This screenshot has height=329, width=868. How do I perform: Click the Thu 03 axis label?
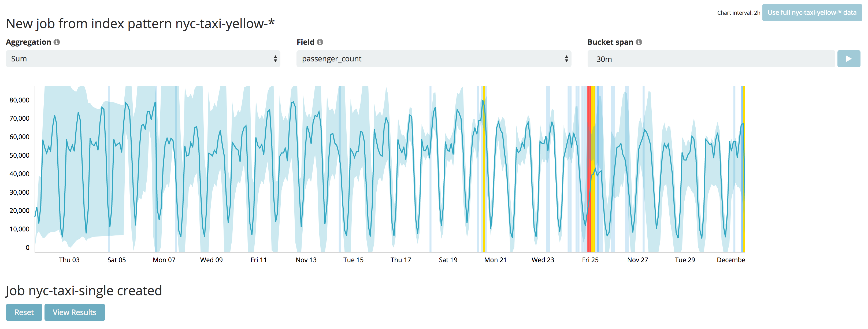tap(69, 260)
